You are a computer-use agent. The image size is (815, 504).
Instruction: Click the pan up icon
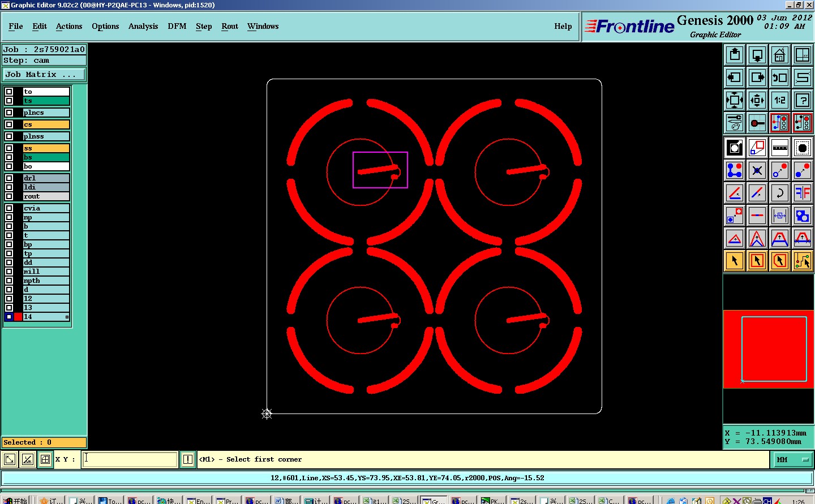click(735, 55)
